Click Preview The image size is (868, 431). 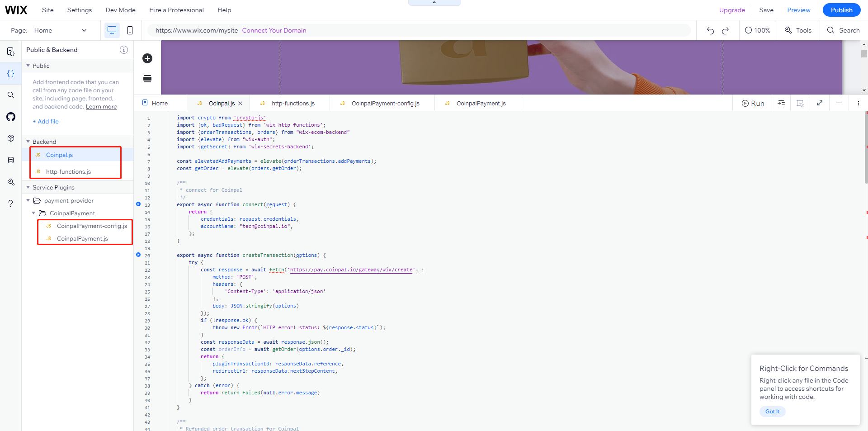coord(799,10)
